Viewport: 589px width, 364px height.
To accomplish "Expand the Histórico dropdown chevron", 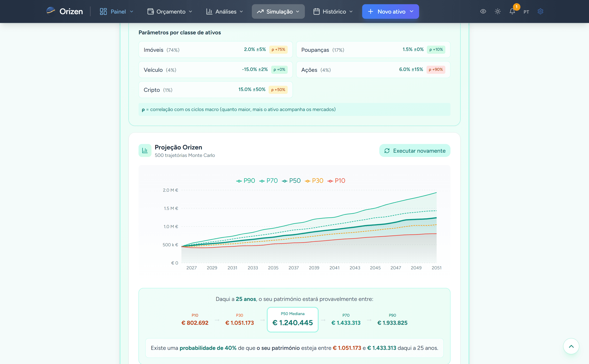I will click(351, 12).
